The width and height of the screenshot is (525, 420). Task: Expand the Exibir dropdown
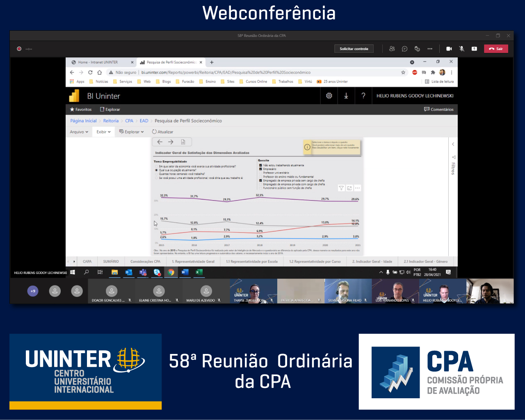[103, 132]
